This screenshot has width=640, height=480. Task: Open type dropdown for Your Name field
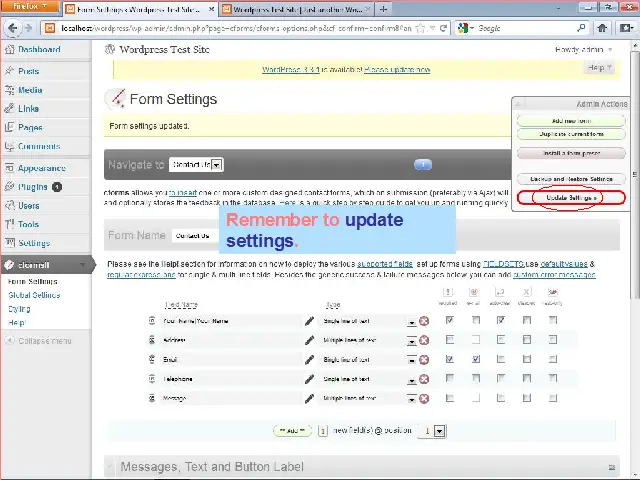coord(411,322)
